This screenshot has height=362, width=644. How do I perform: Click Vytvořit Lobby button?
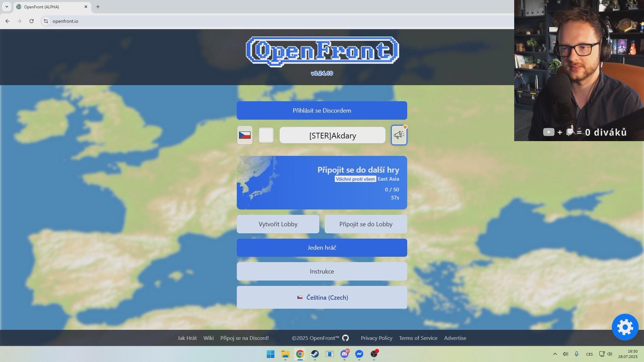pyautogui.click(x=278, y=224)
